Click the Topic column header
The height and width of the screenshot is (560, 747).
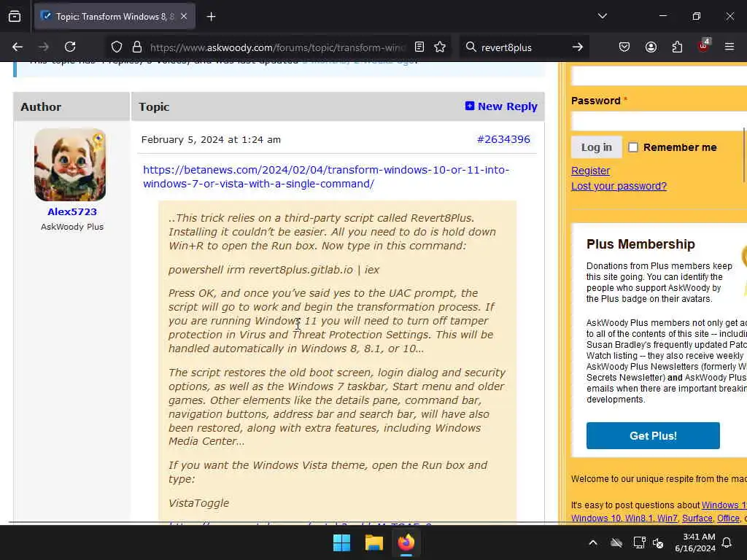[154, 106]
